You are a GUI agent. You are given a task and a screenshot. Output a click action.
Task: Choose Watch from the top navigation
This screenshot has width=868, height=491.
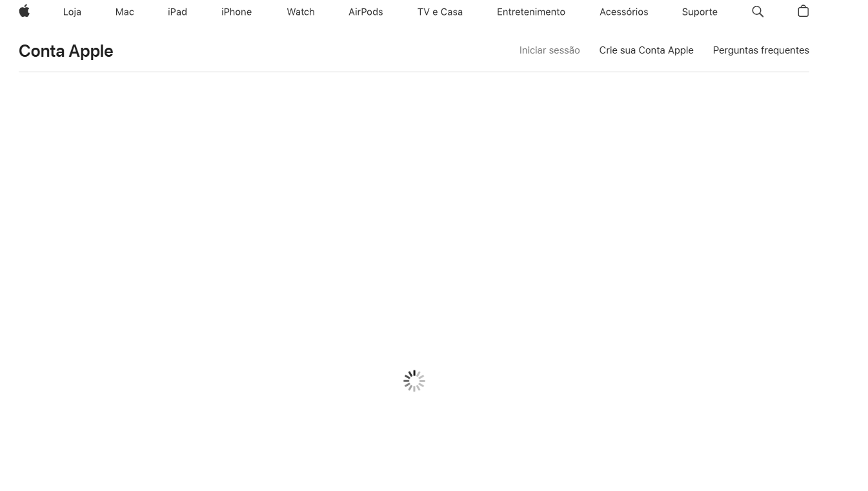301,12
